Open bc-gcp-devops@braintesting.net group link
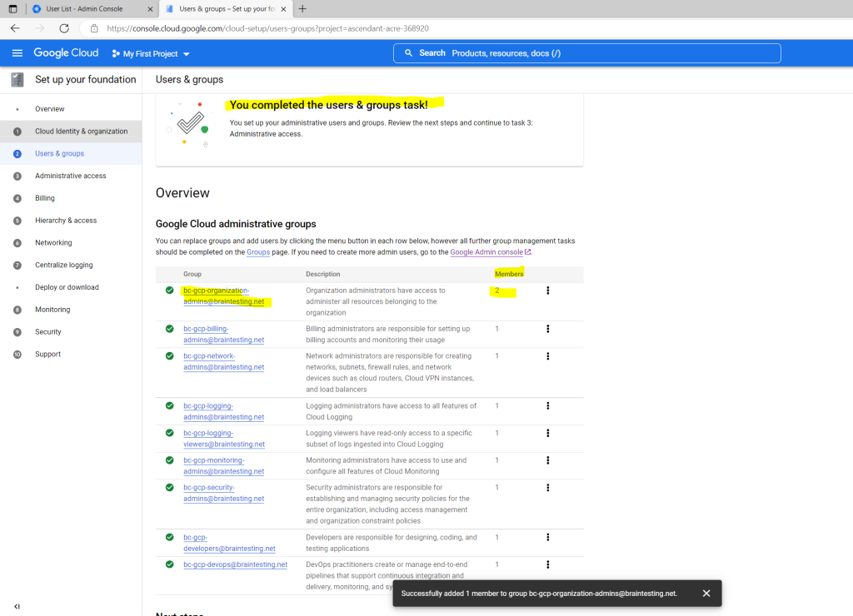Viewport: 853px width, 616px height. click(235, 565)
